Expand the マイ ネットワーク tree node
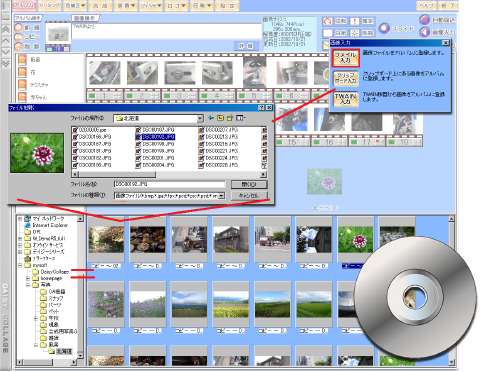This screenshot has height=372, width=480. (20, 219)
